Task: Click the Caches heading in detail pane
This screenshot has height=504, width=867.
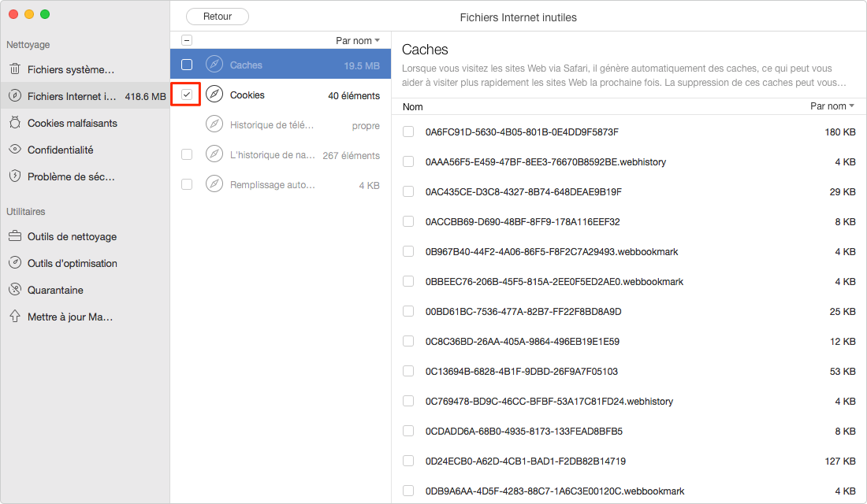Action: tap(425, 49)
